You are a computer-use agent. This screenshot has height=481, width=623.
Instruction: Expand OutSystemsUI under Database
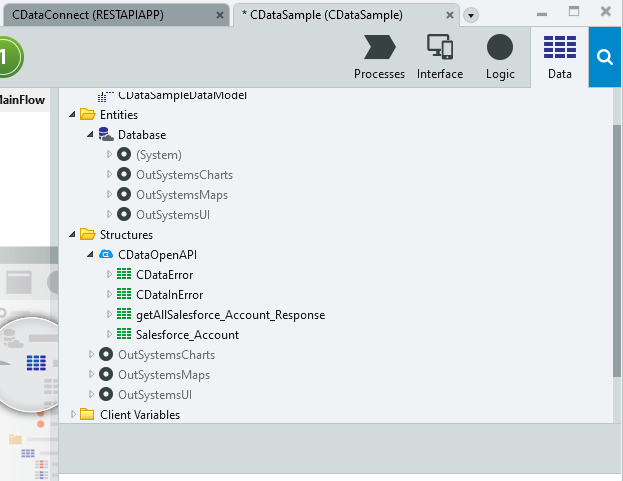pyautogui.click(x=109, y=214)
